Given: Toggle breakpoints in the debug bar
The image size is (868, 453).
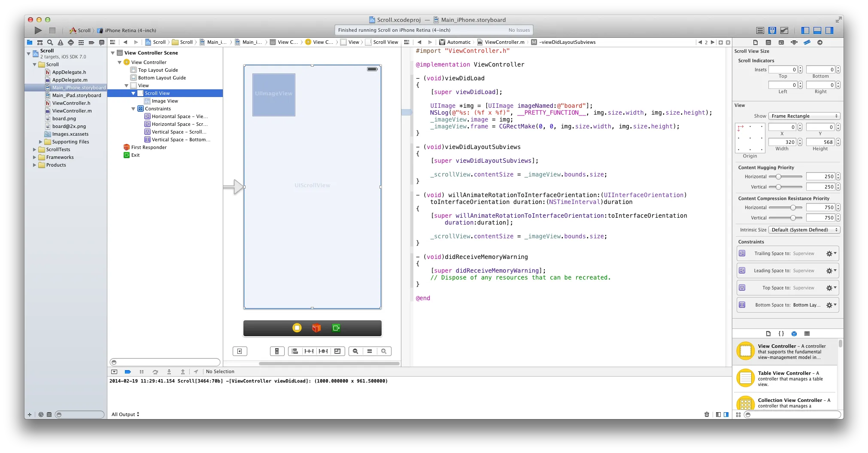Looking at the screenshot, I should click(127, 372).
